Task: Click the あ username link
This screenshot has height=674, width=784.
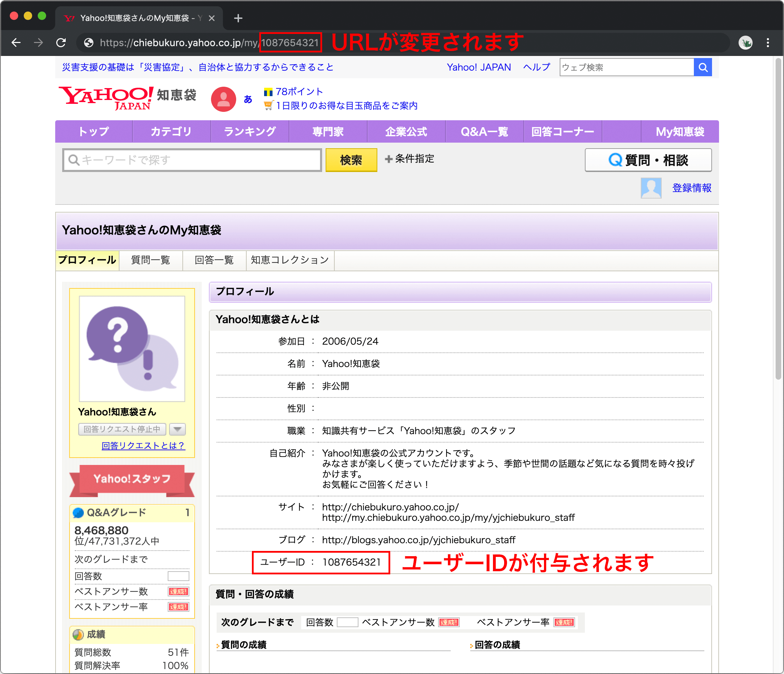Action: (x=248, y=99)
